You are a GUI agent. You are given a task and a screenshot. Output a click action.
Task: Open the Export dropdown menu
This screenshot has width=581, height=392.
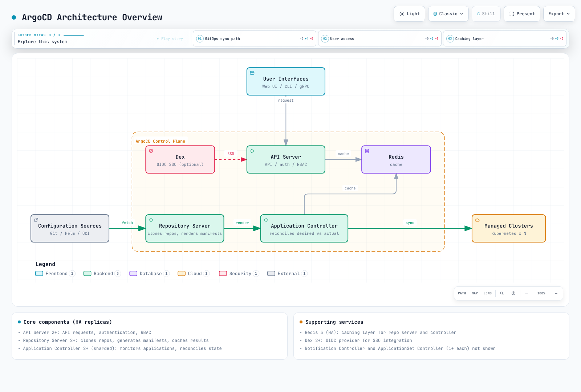click(559, 14)
